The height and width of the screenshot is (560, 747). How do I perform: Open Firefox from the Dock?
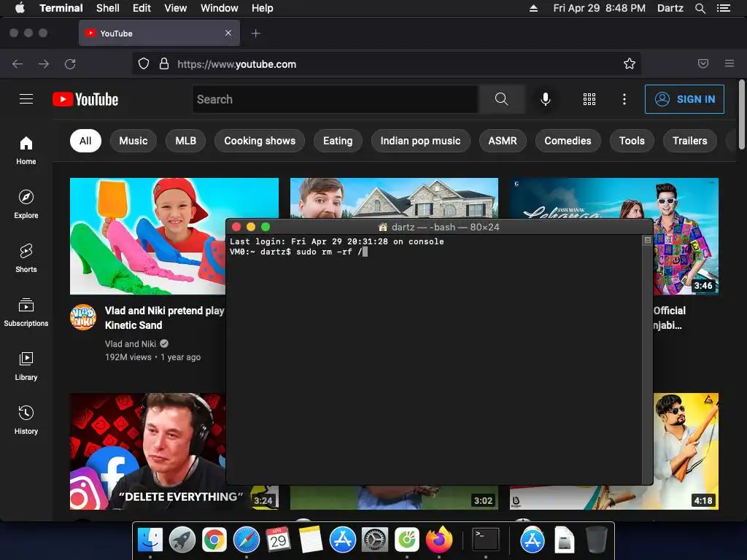tap(438, 540)
